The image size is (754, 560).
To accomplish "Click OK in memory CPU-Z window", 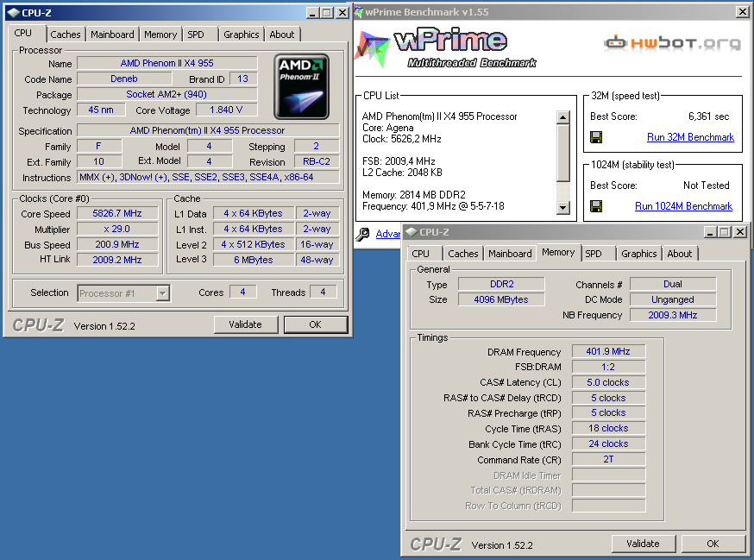I will pos(713,544).
